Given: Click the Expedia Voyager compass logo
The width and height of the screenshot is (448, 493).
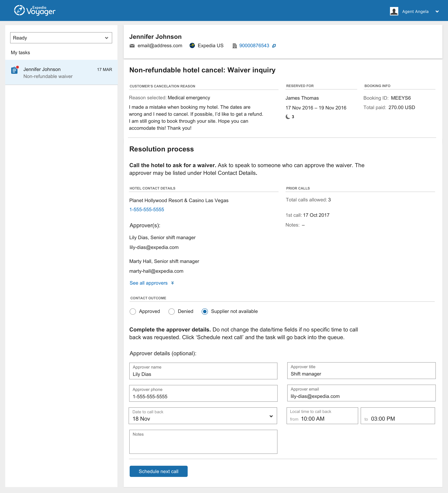Looking at the screenshot, I should [19, 10].
